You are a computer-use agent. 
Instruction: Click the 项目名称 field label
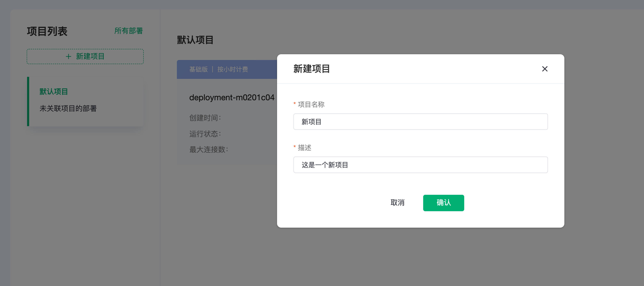pos(311,104)
